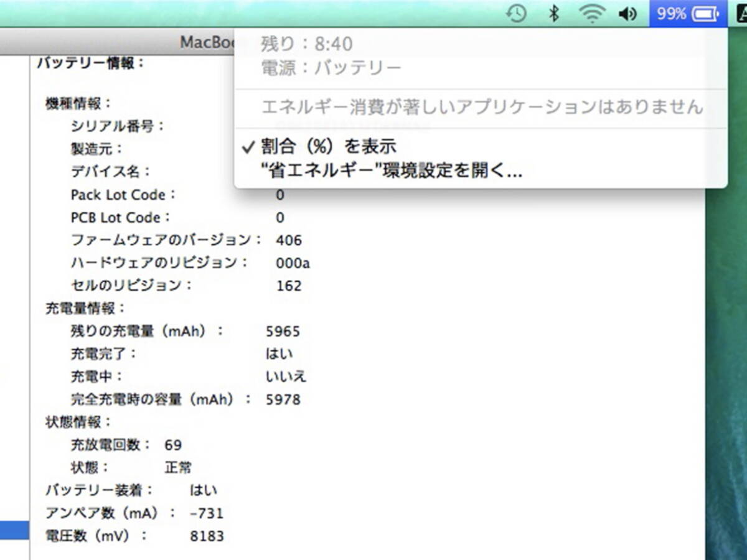Select the 機種情報： section label
Screen dimensions: 747x560
[x=78, y=103]
